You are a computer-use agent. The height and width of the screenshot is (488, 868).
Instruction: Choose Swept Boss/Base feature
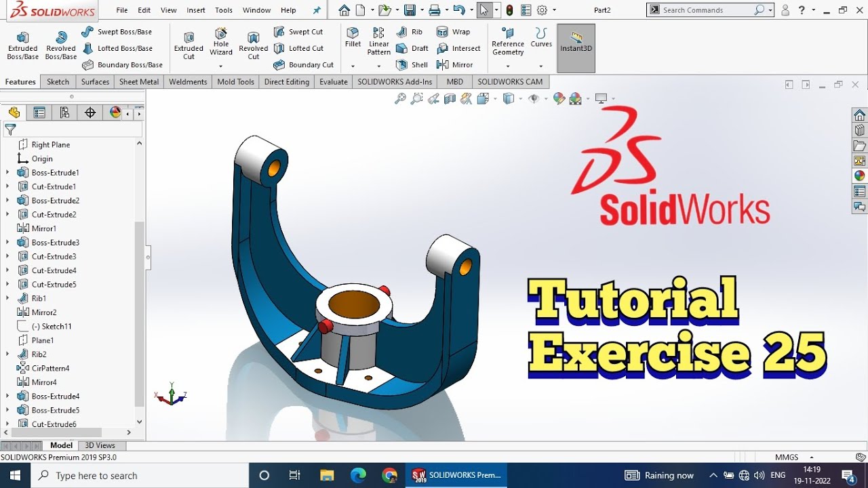pyautogui.click(x=117, y=32)
